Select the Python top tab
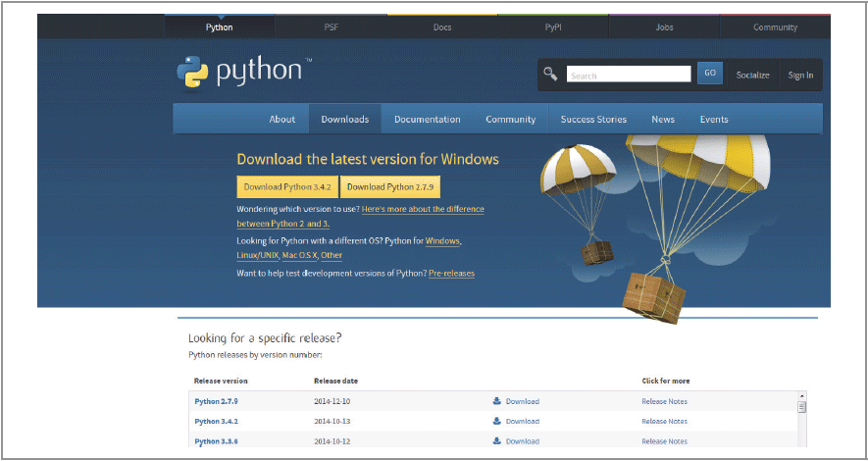The height and width of the screenshot is (461, 868). [x=220, y=27]
